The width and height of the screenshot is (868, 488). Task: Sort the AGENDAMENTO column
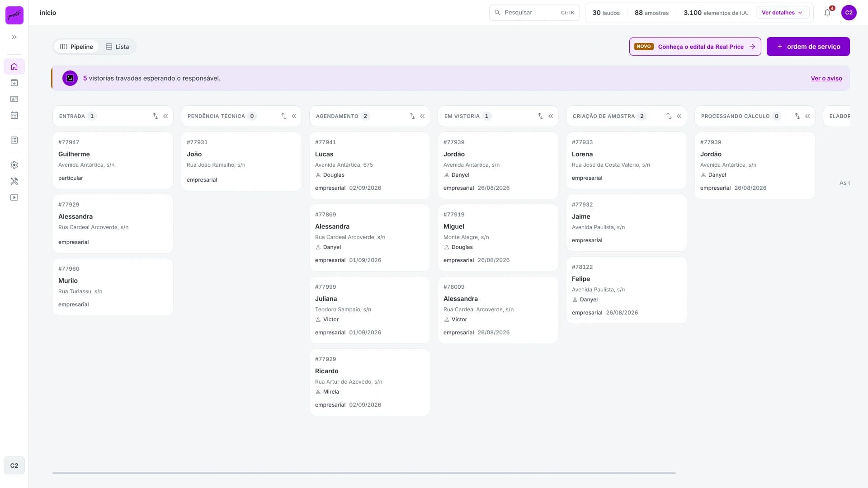click(412, 116)
